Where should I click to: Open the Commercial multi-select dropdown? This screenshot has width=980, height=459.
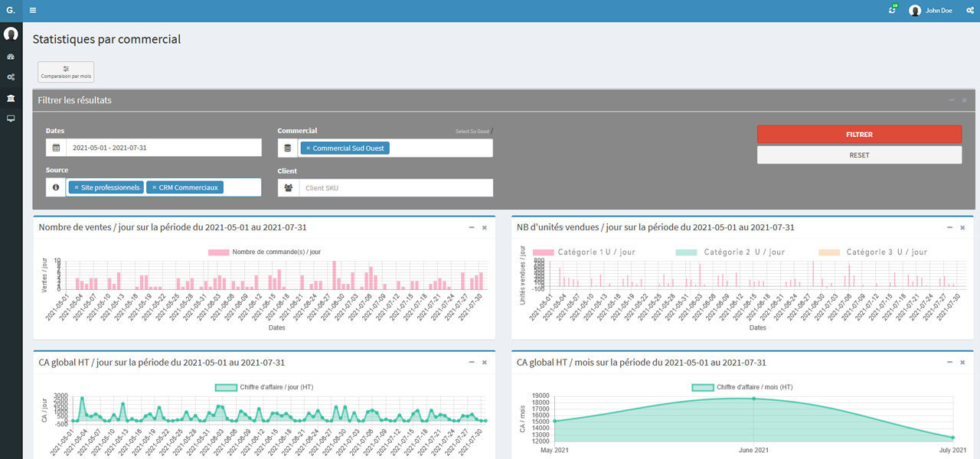[440, 148]
